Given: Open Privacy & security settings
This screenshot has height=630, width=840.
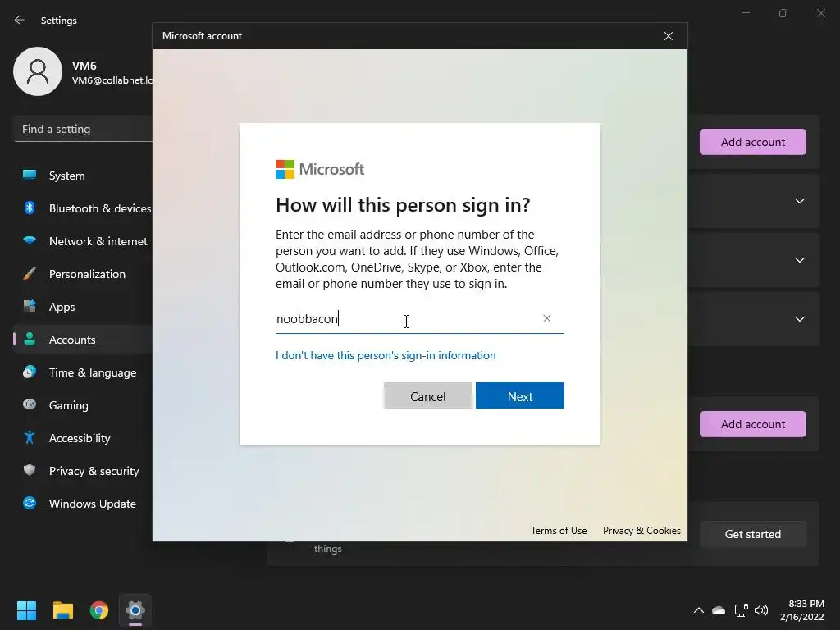Looking at the screenshot, I should click(x=83, y=471).
